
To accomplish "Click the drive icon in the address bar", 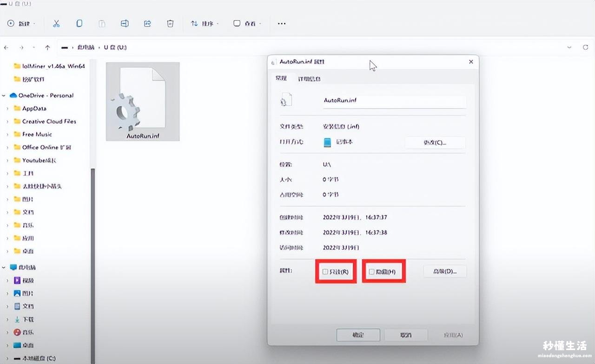I will click(x=65, y=47).
